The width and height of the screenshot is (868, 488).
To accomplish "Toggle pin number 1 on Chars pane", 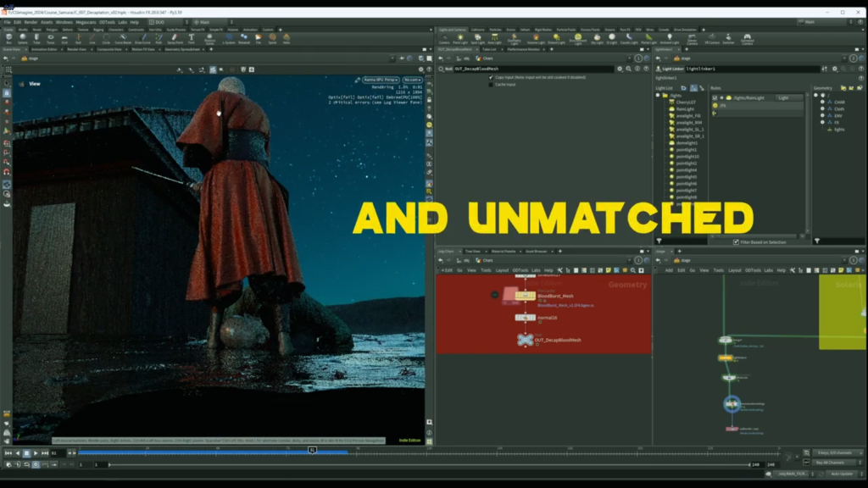I will coord(638,58).
